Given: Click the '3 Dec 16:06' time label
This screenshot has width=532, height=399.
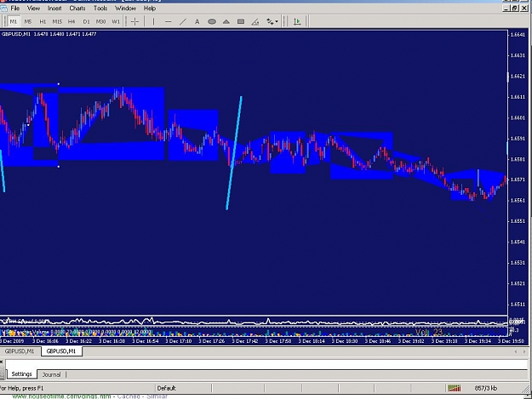Looking at the screenshot, I should (x=45, y=341).
